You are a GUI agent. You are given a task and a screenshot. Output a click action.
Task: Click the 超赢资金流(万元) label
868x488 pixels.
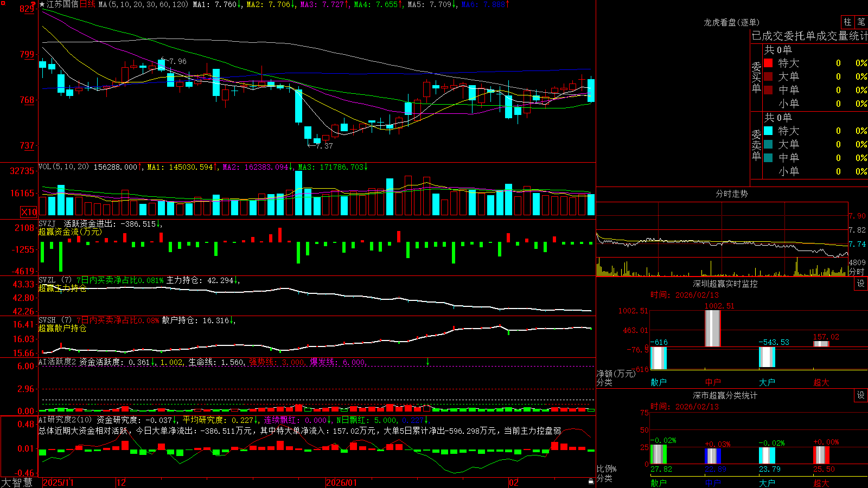(70, 232)
